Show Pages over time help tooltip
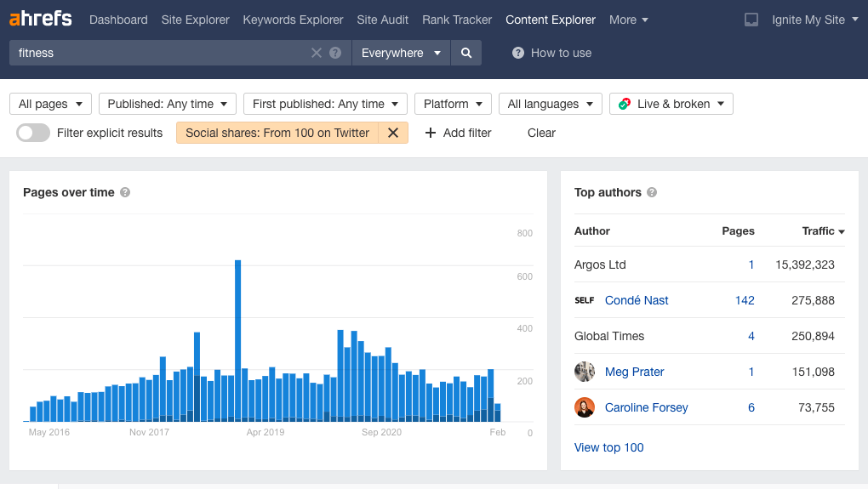868x489 pixels. pyautogui.click(x=125, y=192)
